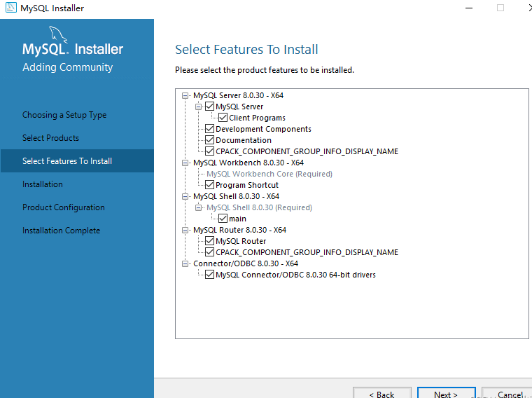Uncheck the Documentation checkbox
The height and width of the screenshot is (398, 532).
(209, 140)
